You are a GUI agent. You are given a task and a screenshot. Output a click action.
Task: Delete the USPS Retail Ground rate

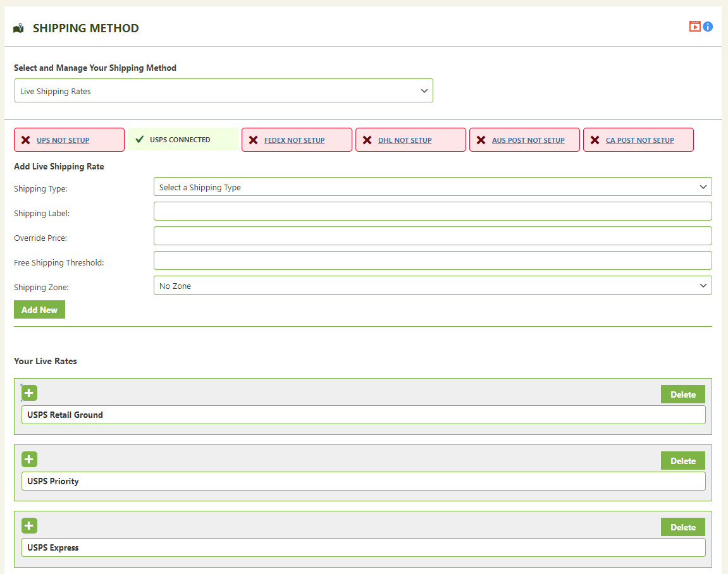point(682,394)
